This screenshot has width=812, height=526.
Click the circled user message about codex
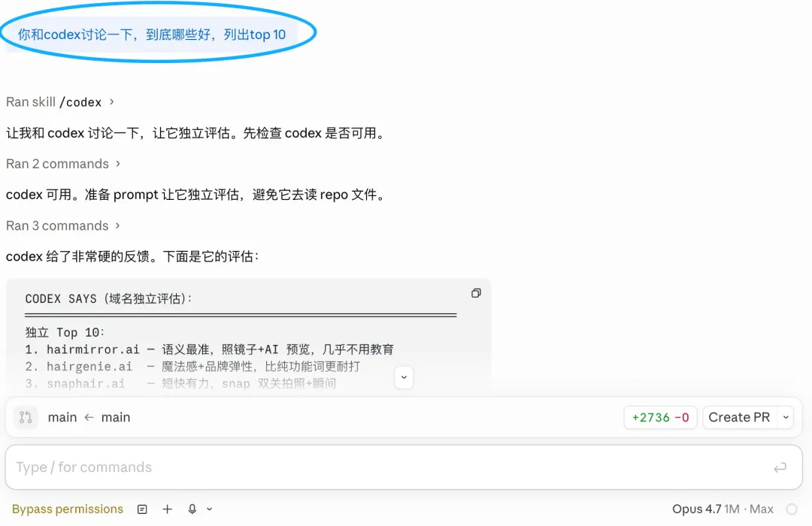[x=152, y=35]
